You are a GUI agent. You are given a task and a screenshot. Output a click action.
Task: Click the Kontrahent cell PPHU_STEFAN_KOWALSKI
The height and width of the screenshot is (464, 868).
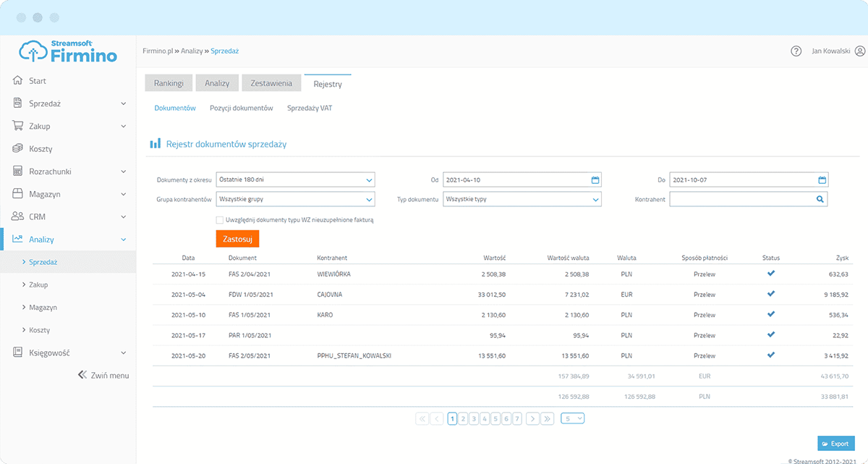click(354, 355)
